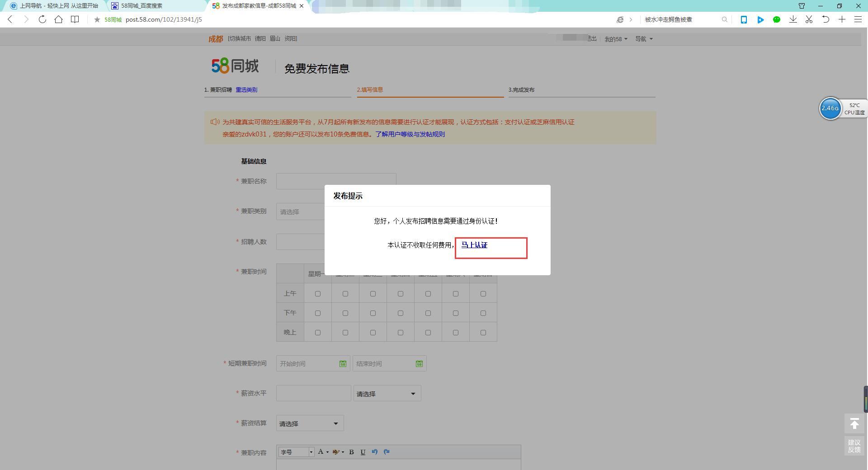
Task: Click the 开始时间 input field
Action: (x=313, y=363)
